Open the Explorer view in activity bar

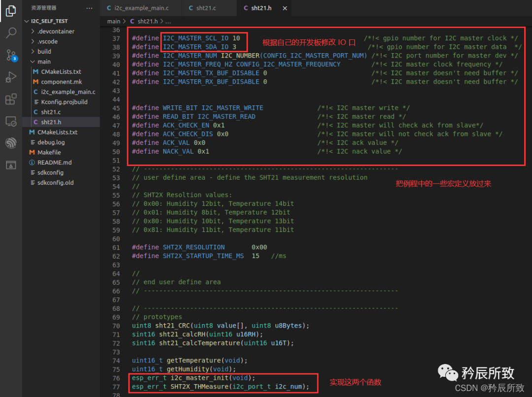pos(10,11)
